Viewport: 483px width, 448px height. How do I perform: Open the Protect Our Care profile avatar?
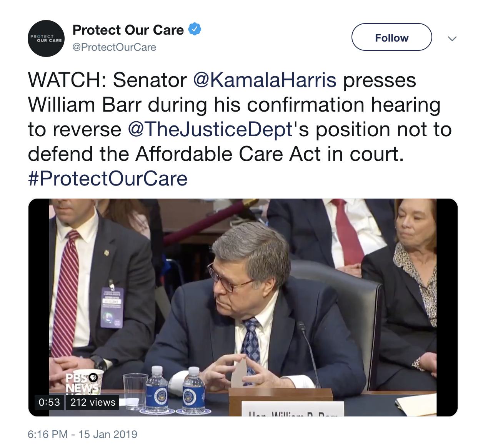coord(46,38)
